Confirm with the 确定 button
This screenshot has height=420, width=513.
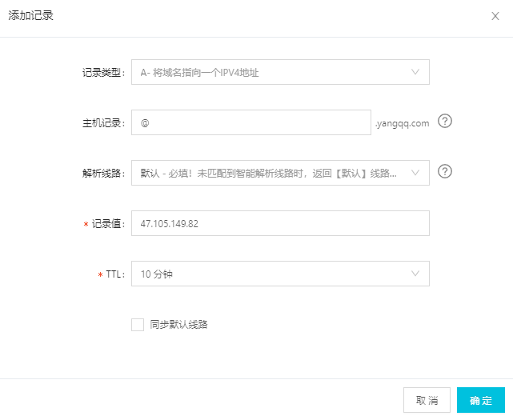[481, 400]
